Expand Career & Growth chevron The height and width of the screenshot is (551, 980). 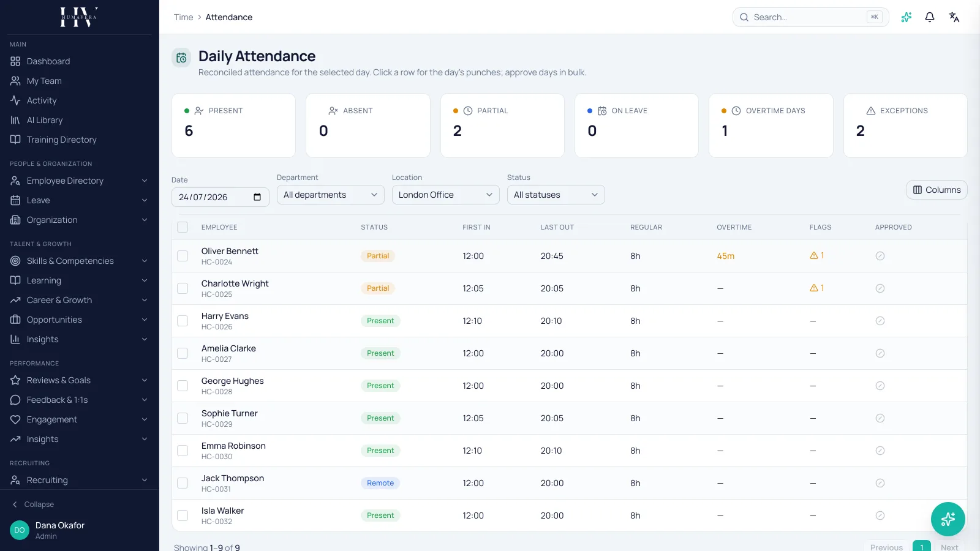click(x=145, y=300)
